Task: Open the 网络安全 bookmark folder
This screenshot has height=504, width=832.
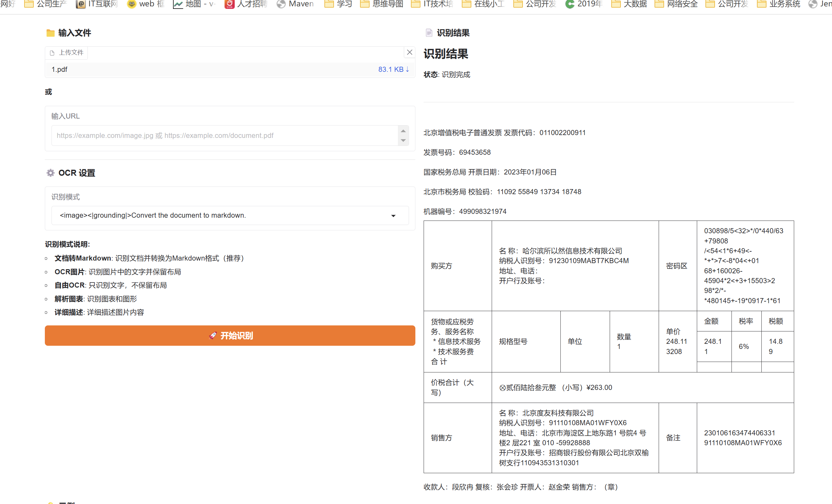Action: [x=659, y=4]
